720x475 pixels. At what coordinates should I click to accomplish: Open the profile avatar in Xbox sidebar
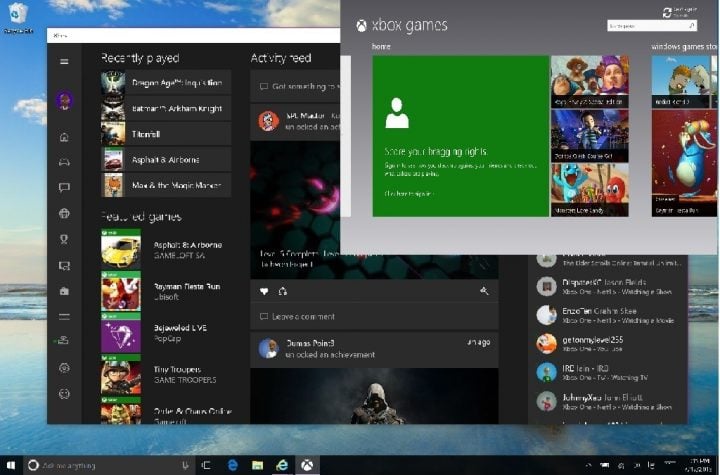65,100
